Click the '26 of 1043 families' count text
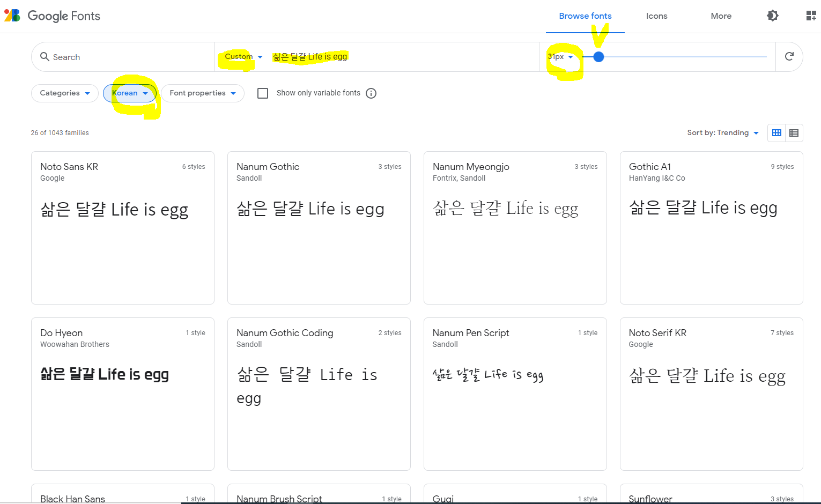This screenshot has height=504, width=821. 60,133
